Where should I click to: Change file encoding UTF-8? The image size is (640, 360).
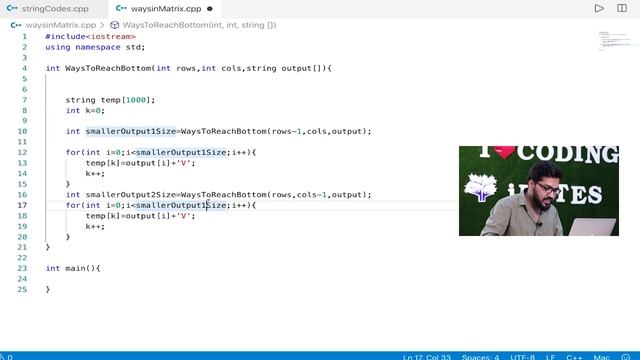tap(522, 357)
